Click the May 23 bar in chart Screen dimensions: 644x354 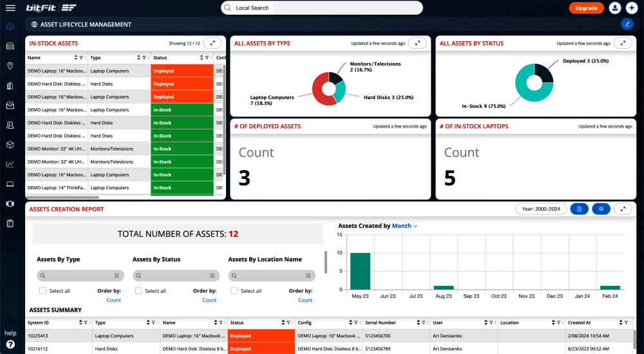(x=360, y=271)
